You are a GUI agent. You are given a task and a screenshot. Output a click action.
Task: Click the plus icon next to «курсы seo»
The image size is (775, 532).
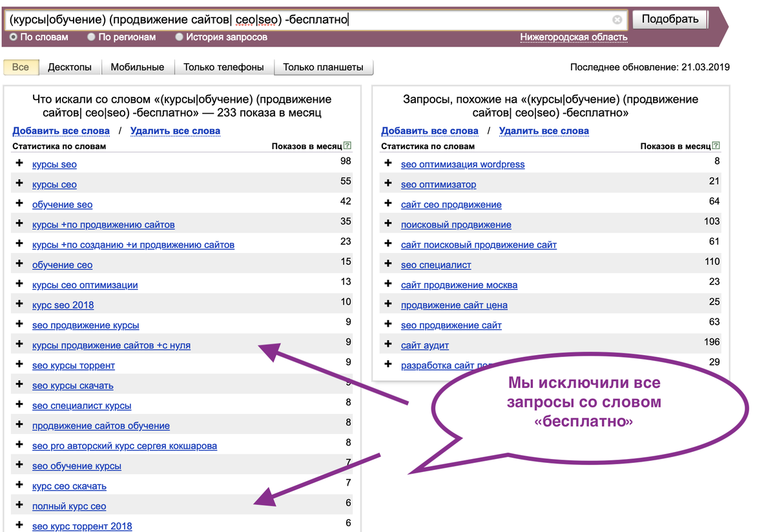(x=19, y=164)
